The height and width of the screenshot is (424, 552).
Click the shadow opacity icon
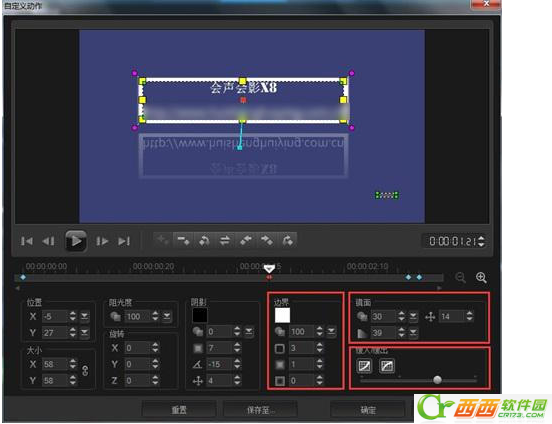coord(198,331)
